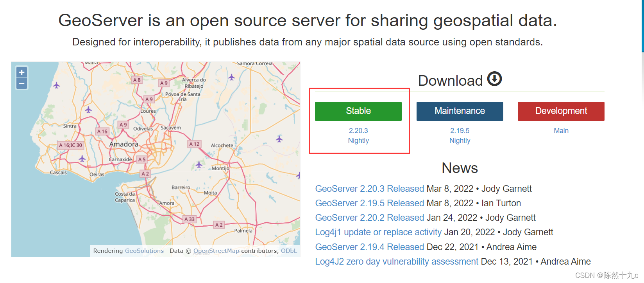Click the green Stable download button
The height and width of the screenshot is (283, 644).
(x=358, y=111)
